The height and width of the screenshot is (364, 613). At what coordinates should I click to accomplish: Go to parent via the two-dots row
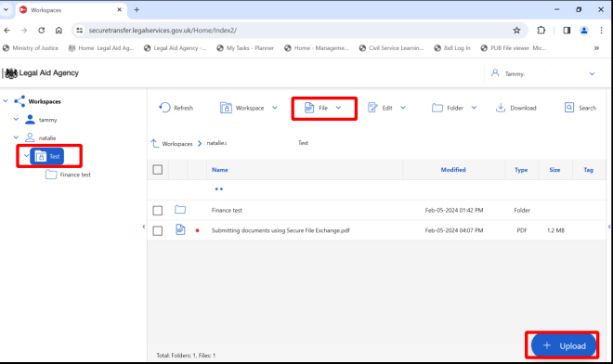[x=219, y=189]
